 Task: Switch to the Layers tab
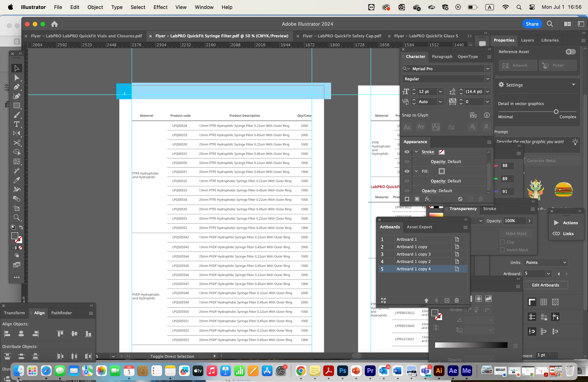527,40
